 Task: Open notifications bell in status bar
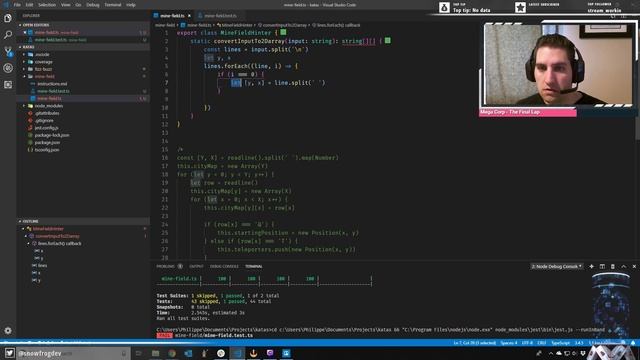pos(633,343)
